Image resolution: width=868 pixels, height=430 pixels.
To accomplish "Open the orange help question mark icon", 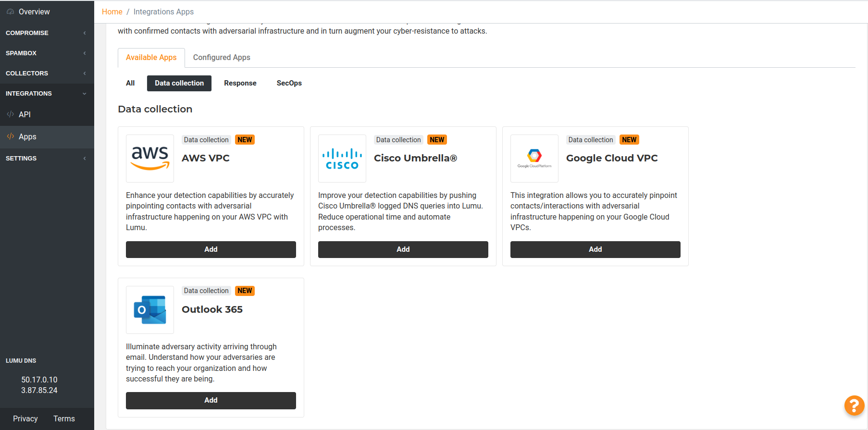I will [854, 405].
